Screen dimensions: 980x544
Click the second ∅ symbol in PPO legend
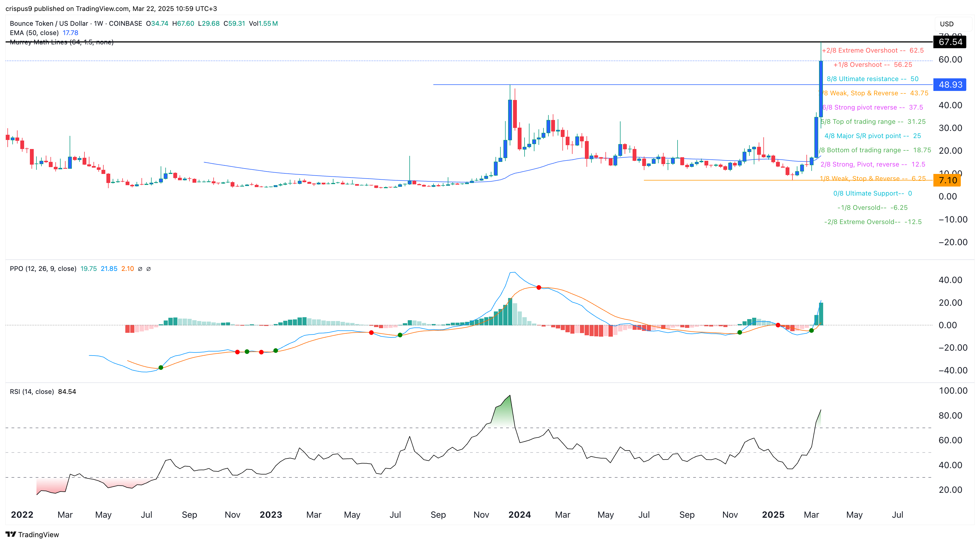(x=149, y=269)
